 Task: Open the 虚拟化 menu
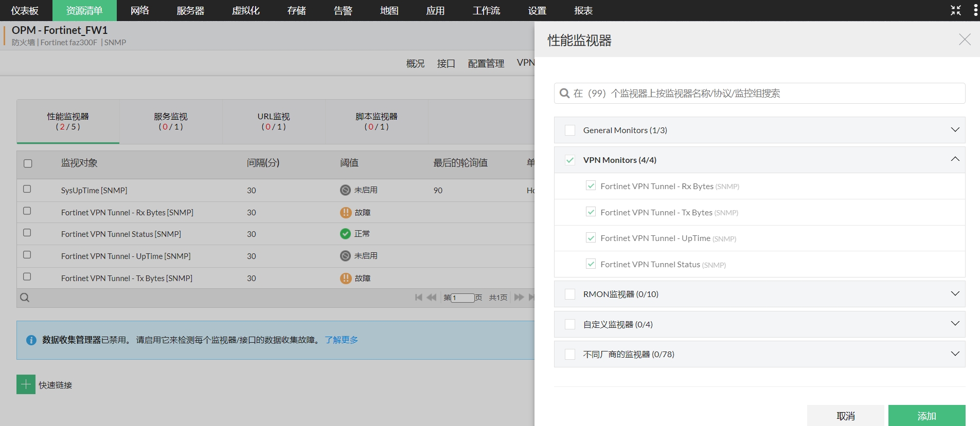(246, 10)
